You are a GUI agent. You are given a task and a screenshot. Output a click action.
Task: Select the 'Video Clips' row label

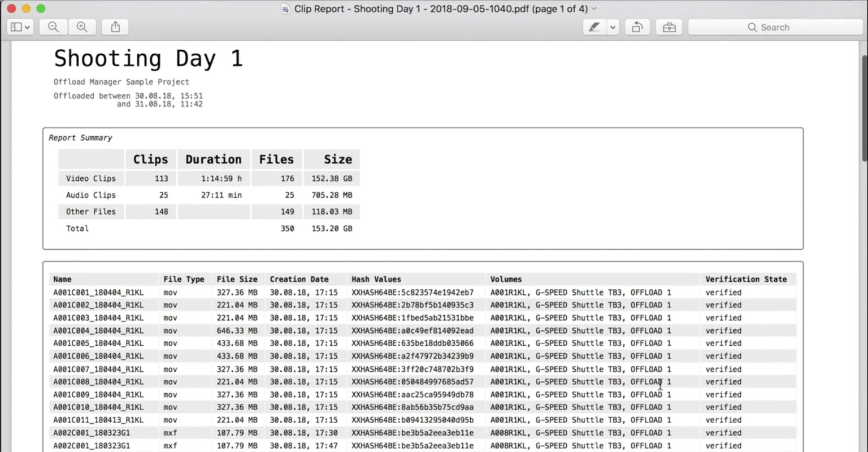[x=90, y=179]
